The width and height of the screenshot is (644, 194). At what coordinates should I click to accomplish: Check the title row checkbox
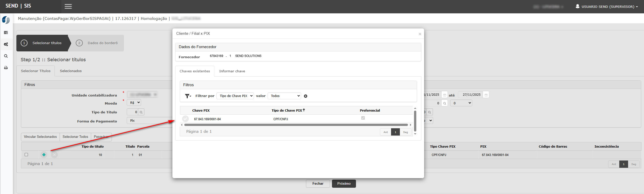(x=26, y=155)
